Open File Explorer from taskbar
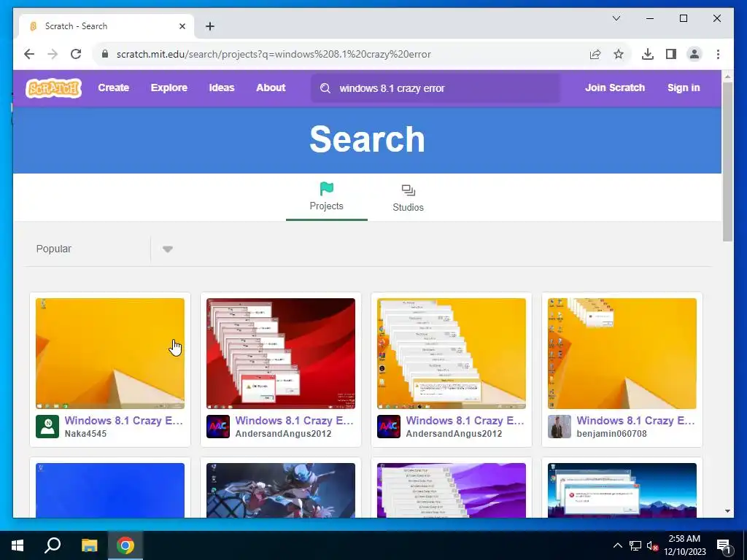The width and height of the screenshot is (747, 560). coord(89,545)
